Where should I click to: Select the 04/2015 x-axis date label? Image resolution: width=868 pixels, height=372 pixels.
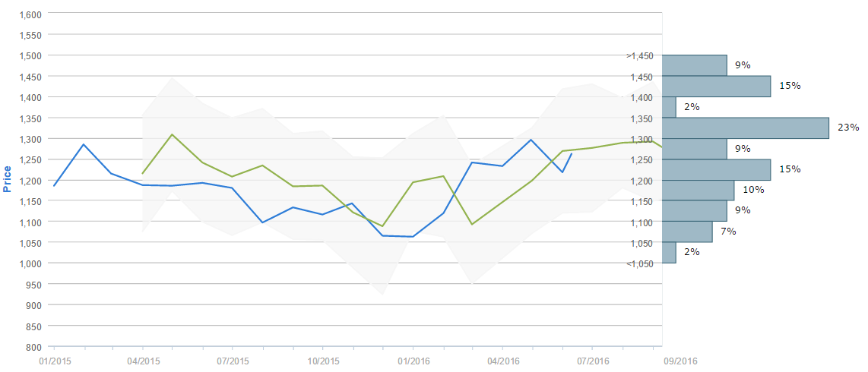tap(143, 361)
